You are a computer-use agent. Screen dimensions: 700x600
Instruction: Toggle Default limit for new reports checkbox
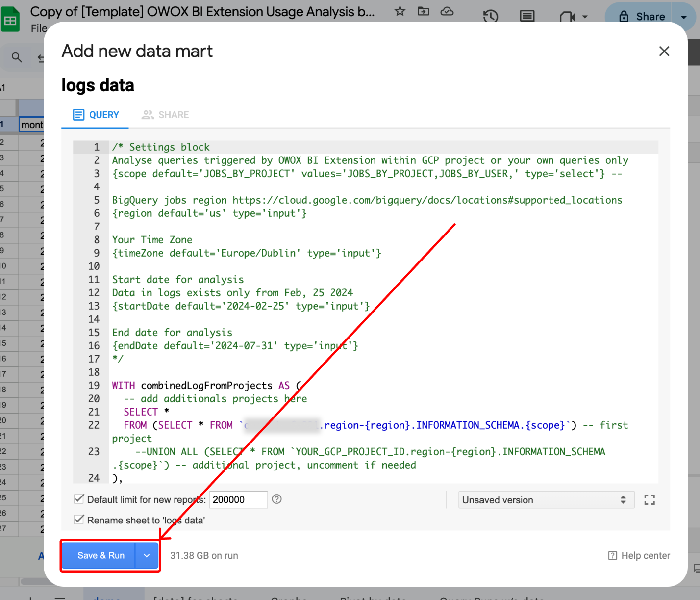(x=78, y=499)
